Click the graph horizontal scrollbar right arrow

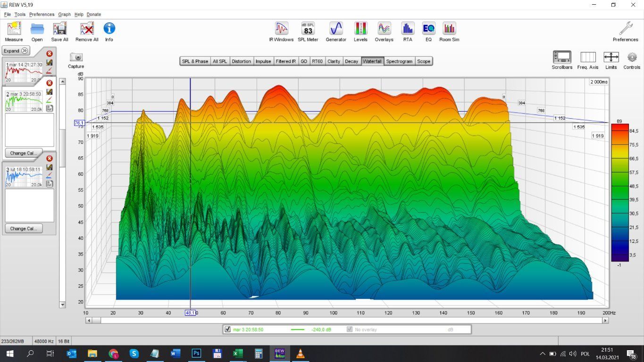click(x=605, y=321)
